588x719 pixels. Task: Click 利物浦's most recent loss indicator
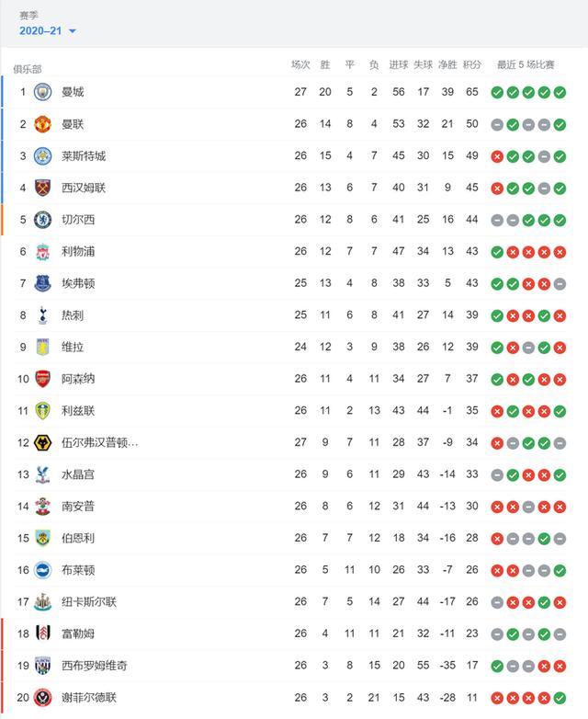point(560,252)
